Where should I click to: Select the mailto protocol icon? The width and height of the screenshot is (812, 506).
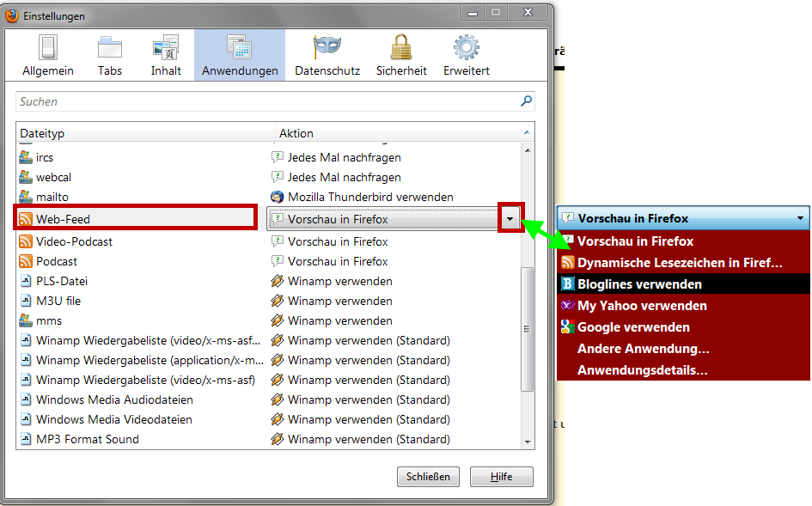click(26, 196)
